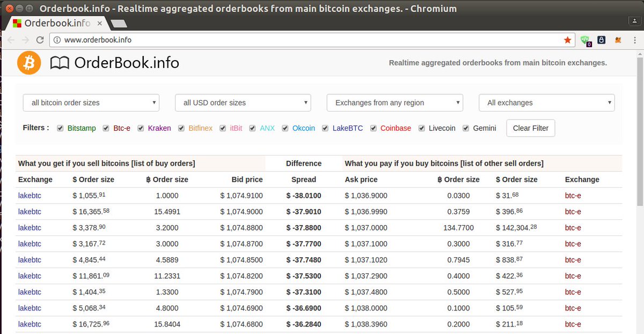This screenshot has width=644, height=334.
Task: Click the spread value $ -38.0100
Action: (x=304, y=196)
